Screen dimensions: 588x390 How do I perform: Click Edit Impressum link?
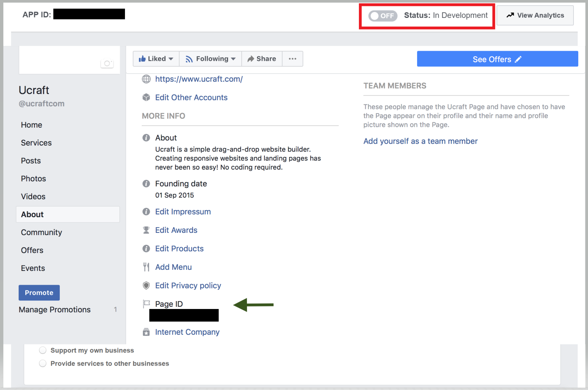click(183, 212)
